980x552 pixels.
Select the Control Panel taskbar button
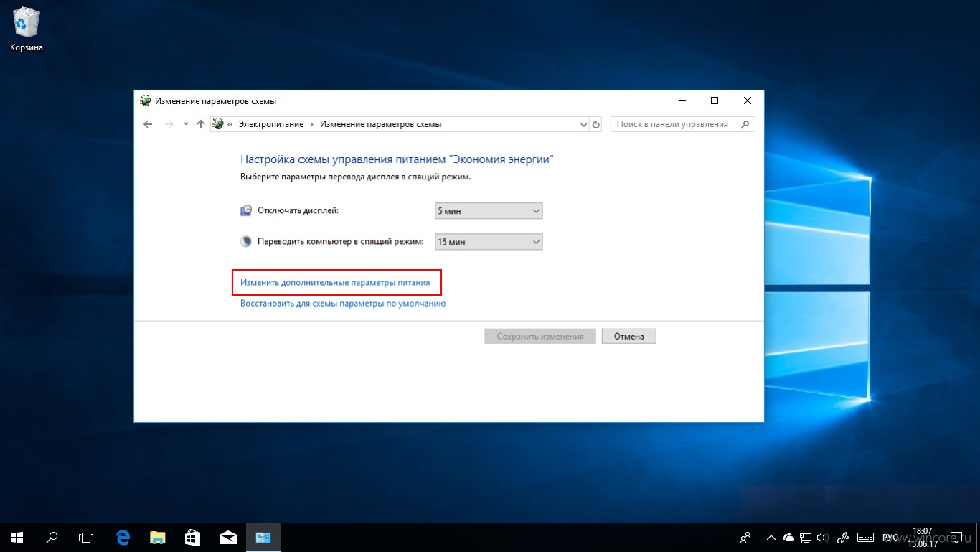pyautogui.click(x=263, y=537)
